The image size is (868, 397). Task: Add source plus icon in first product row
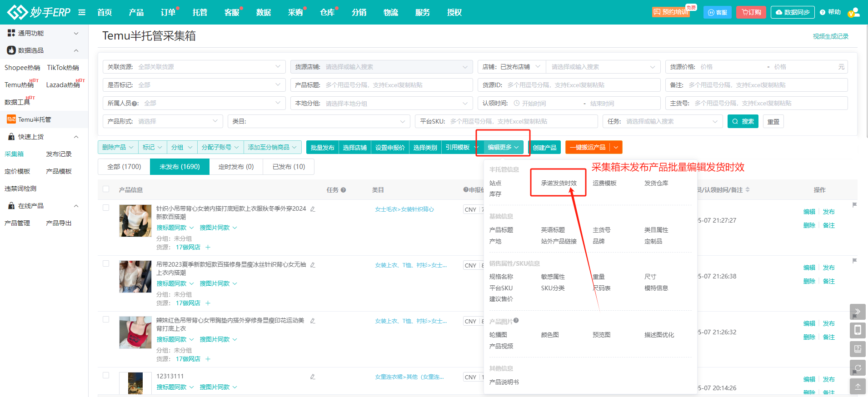point(208,247)
